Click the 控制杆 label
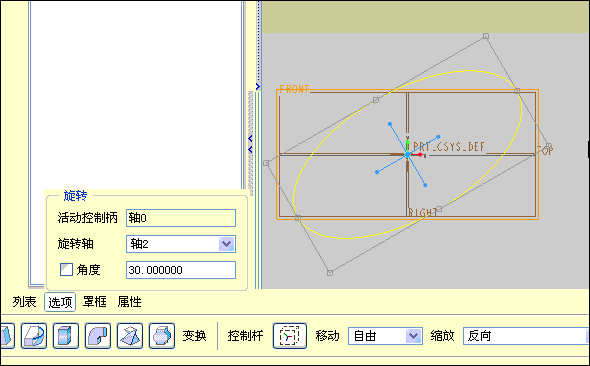 pos(245,336)
